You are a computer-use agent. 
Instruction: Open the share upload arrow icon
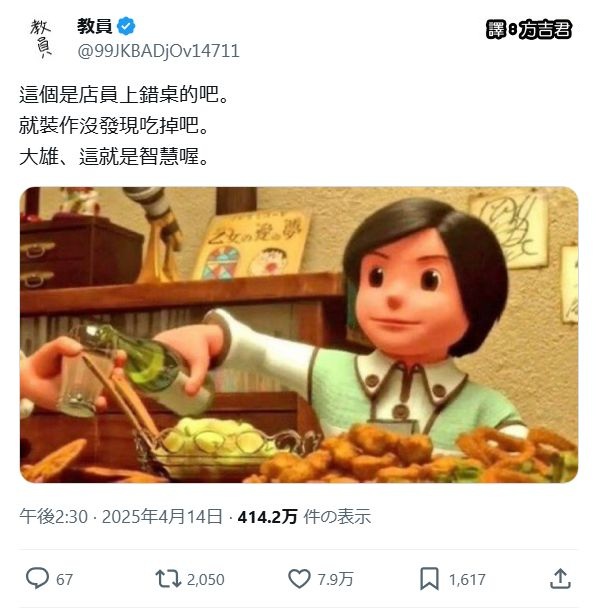click(x=560, y=579)
